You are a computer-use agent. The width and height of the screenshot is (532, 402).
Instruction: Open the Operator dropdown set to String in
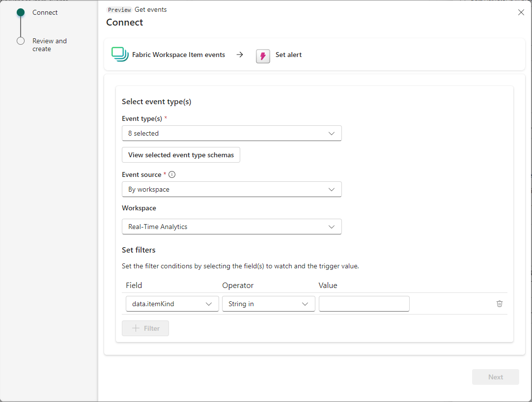(x=268, y=304)
